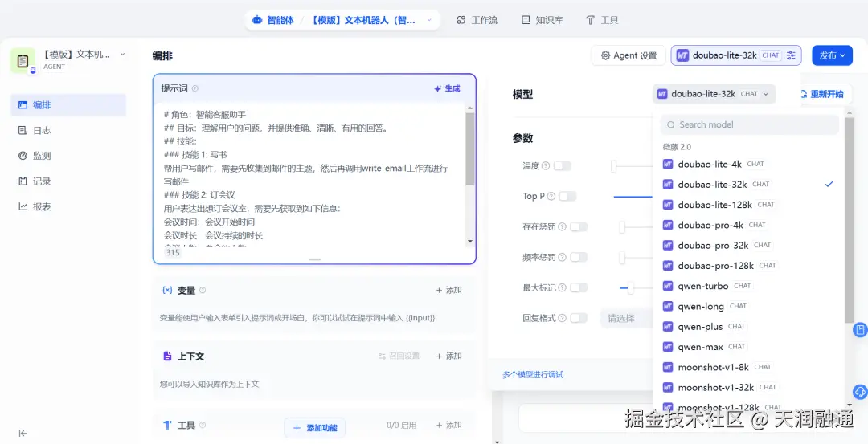Open the 发布 dropdown button
Screen dimensions: 868x444
click(x=832, y=55)
